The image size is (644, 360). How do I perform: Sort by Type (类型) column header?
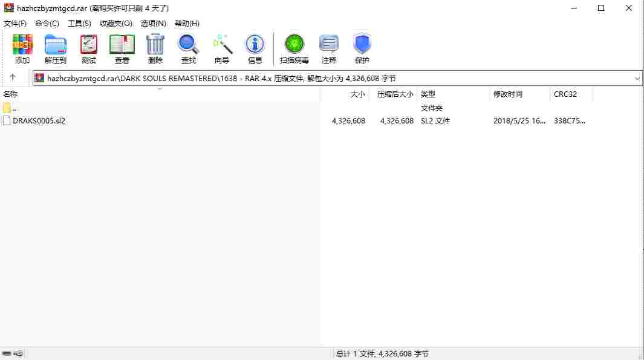pos(428,94)
